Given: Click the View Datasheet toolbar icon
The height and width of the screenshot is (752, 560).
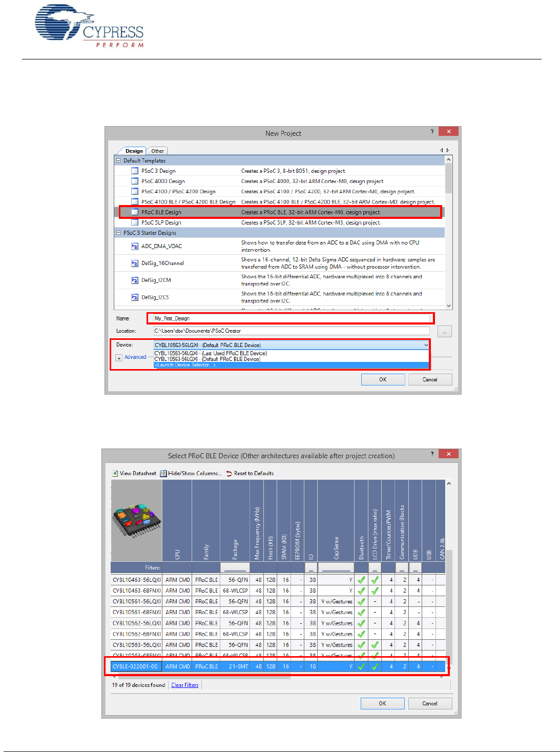Looking at the screenshot, I should (x=115, y=473).
